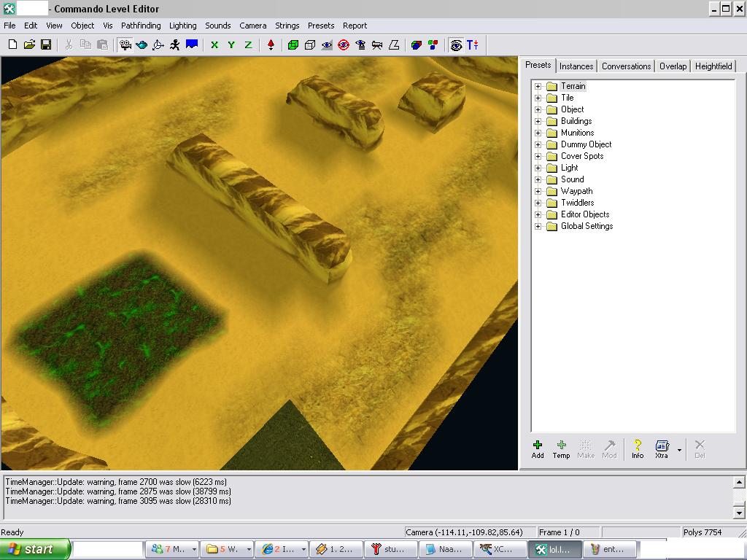This screenshot has width=747, height=560.
Task: Click the running character walkthrough icon
Action: (x=175, y=45)
